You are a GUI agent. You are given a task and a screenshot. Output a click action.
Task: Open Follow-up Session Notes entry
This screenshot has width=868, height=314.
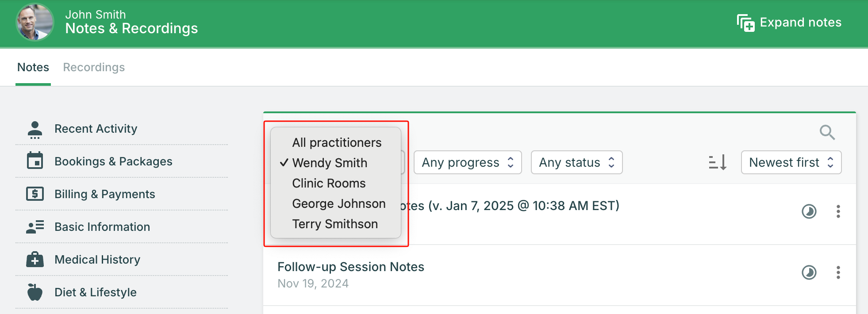pos(350,267)
